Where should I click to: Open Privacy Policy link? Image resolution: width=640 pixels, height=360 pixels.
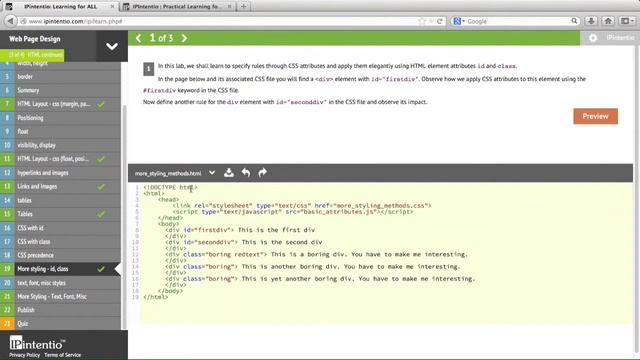pos(24,355)
